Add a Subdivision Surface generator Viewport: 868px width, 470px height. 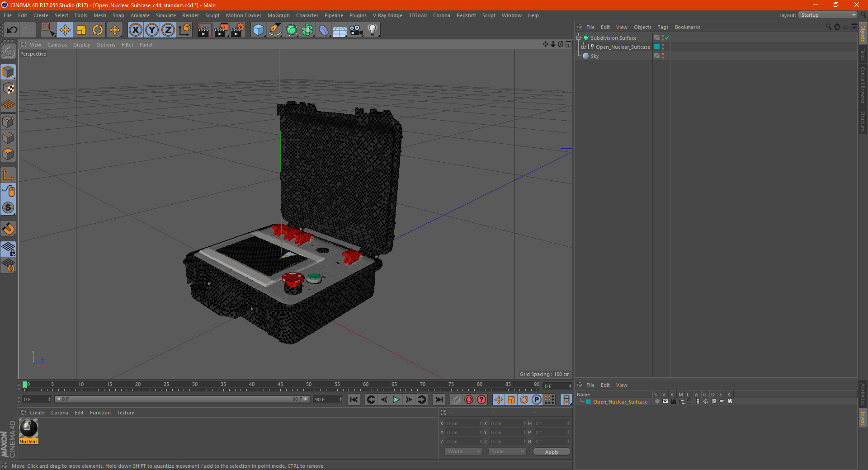click(x=291, y=30)
